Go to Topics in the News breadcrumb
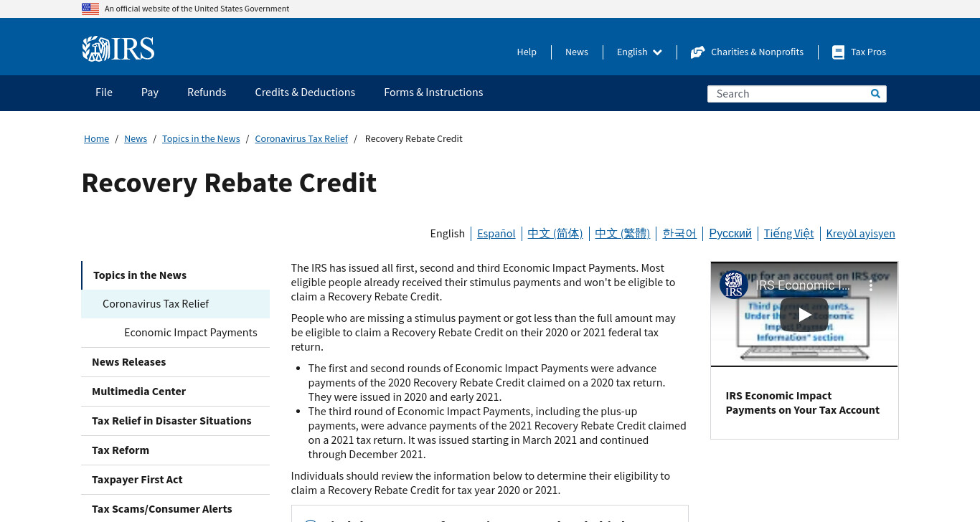The width and height of the screenshot is (980, 522). pyautogui.click(x=201, y=139)
